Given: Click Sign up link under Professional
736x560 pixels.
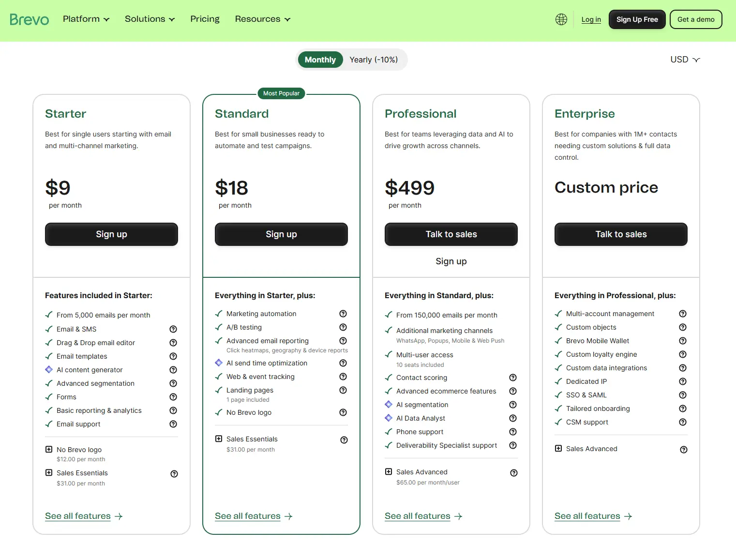Looking at the screenshot, I should click(451, 261).
